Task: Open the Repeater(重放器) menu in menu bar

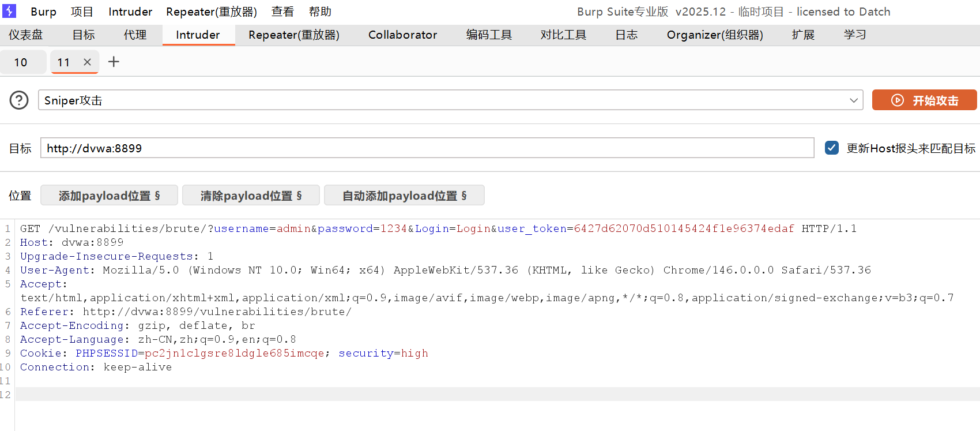Action: pos(212,12)
